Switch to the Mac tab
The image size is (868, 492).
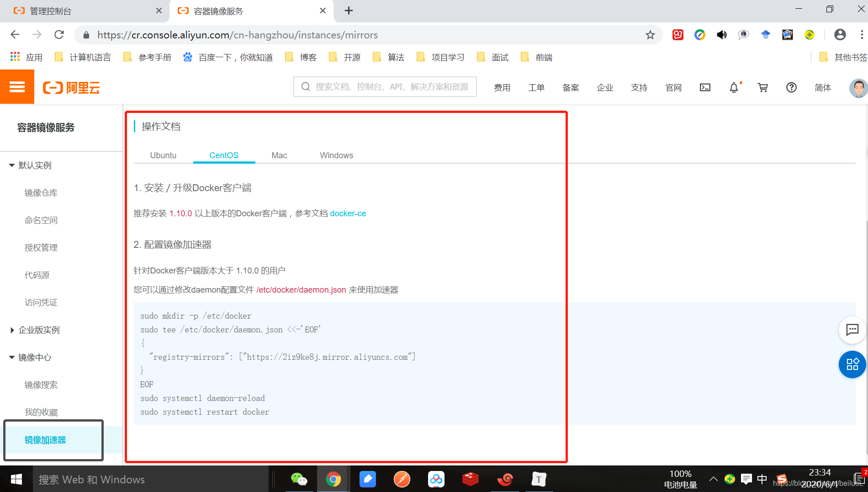tap(279, 155)
